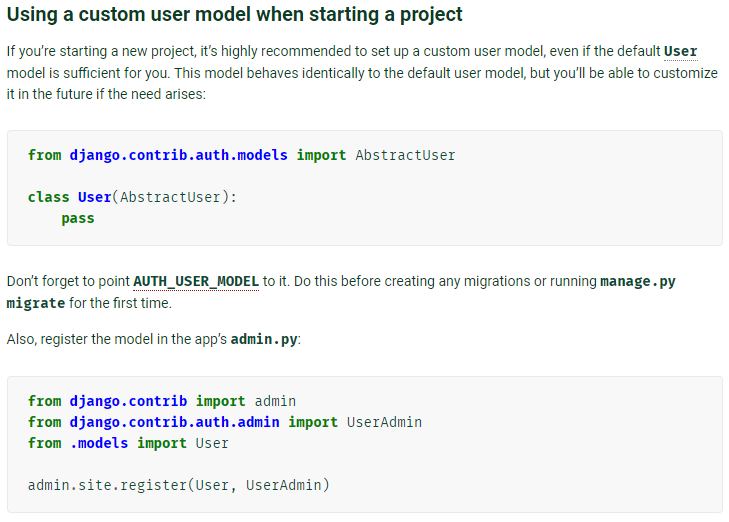Click the "User" model reference link
Screen dimensions: 729x522
[680, 51]
